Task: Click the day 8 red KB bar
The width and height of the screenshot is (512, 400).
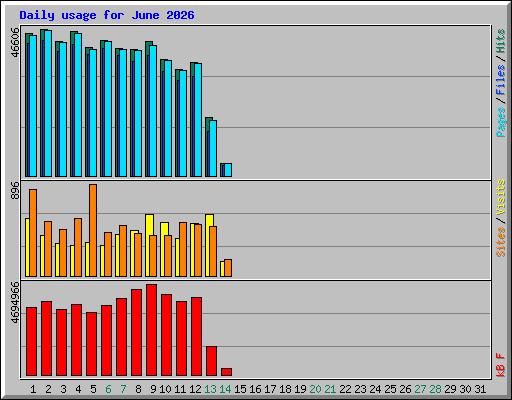Action: pos(136,333)
